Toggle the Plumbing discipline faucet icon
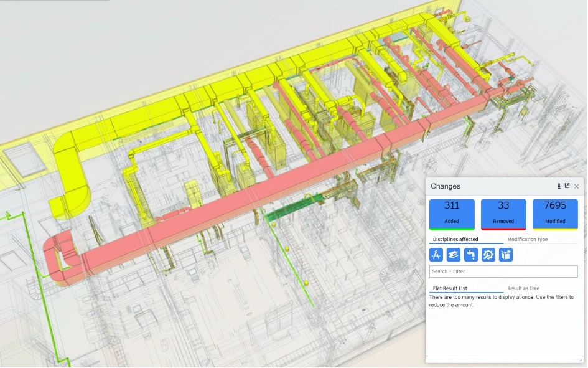 (471, 255)
